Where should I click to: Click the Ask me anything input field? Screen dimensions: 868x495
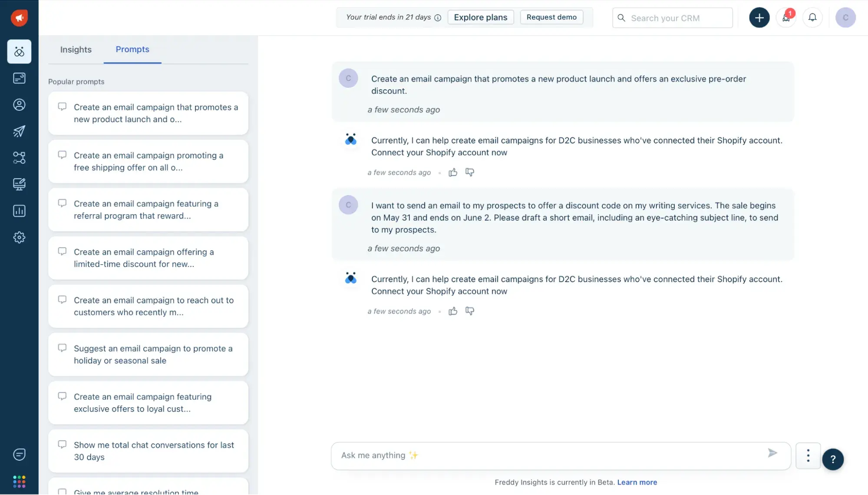point(548,455)
